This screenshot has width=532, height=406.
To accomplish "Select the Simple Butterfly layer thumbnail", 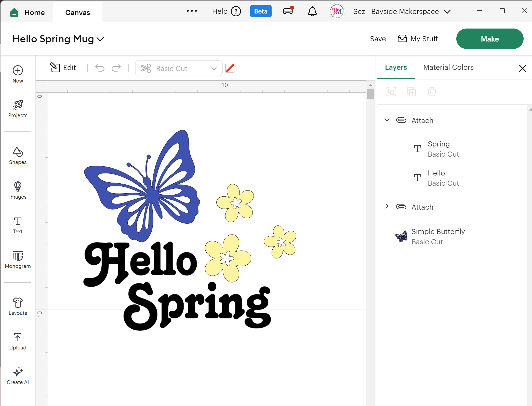I will coord(401,236).
